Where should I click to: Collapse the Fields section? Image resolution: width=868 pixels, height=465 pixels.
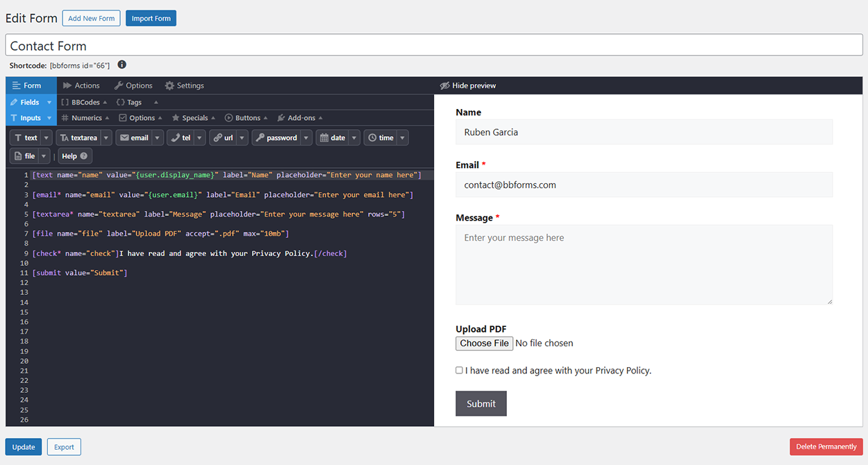30,102
